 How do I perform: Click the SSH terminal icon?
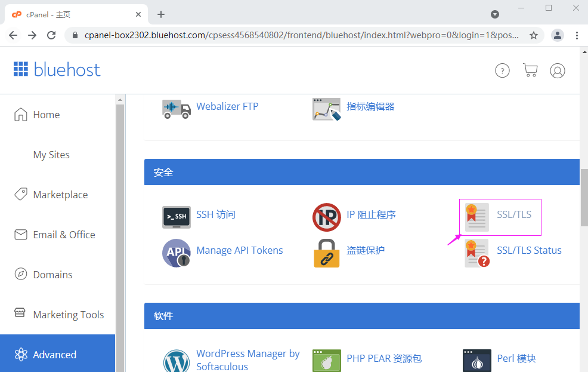(x=177, y=217)
